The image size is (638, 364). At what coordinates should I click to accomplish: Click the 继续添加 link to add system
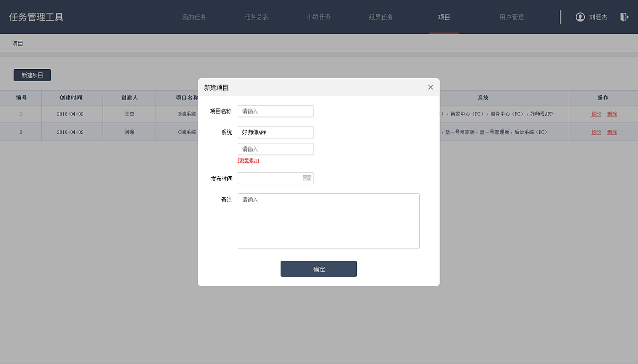coord(248,160)
